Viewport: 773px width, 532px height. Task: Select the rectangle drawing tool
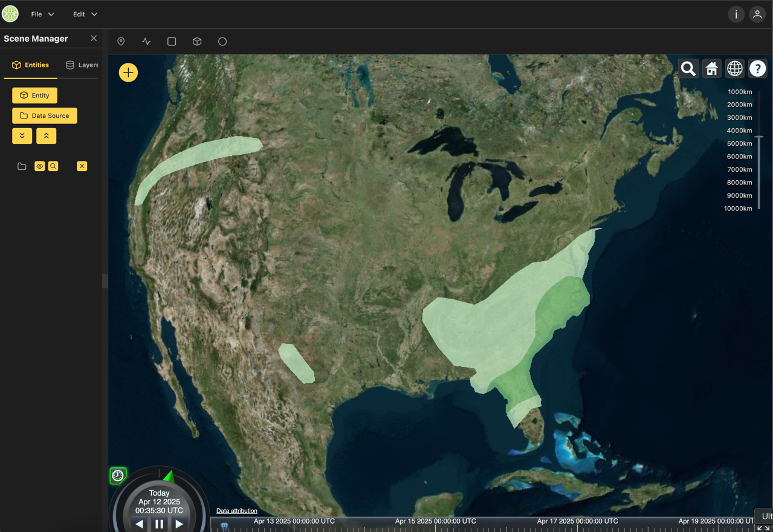172,42
